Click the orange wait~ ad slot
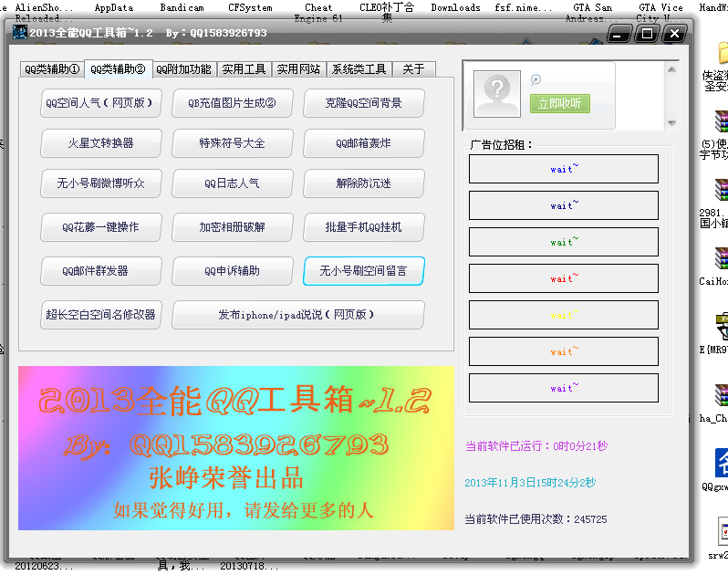The height and width of the screenshot is (575, 728). 563,351
